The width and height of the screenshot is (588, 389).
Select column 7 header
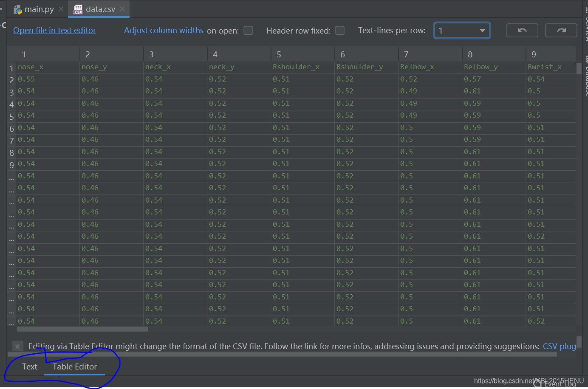click(430, 54)
